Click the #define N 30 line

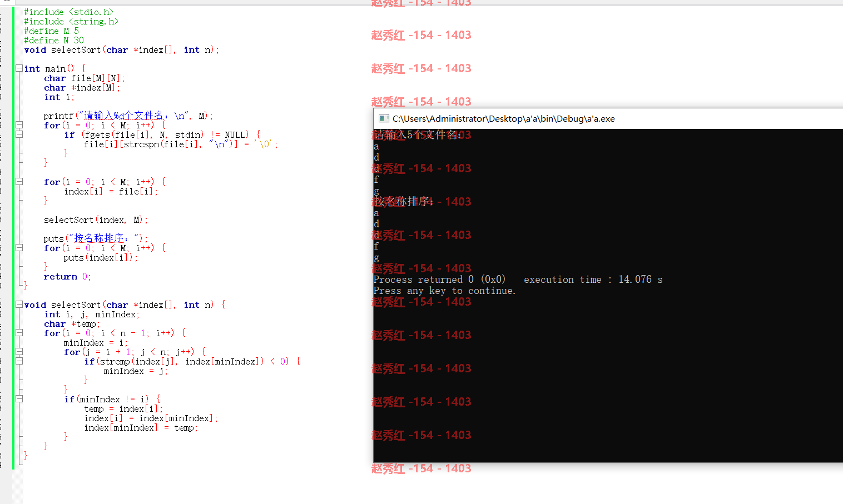coord(54,40)
